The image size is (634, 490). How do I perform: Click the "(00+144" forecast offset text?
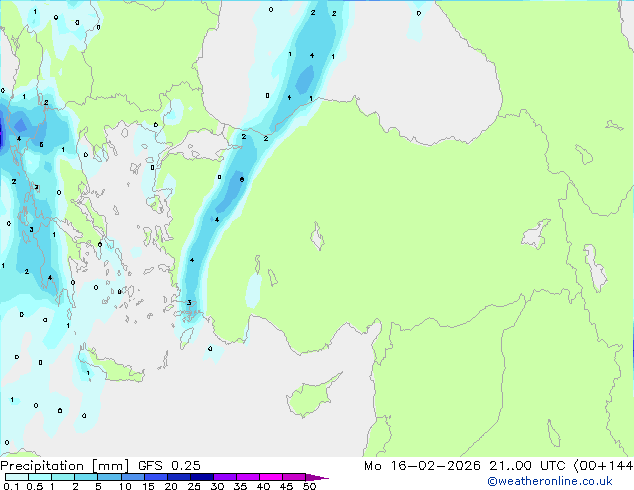[603, 466]
